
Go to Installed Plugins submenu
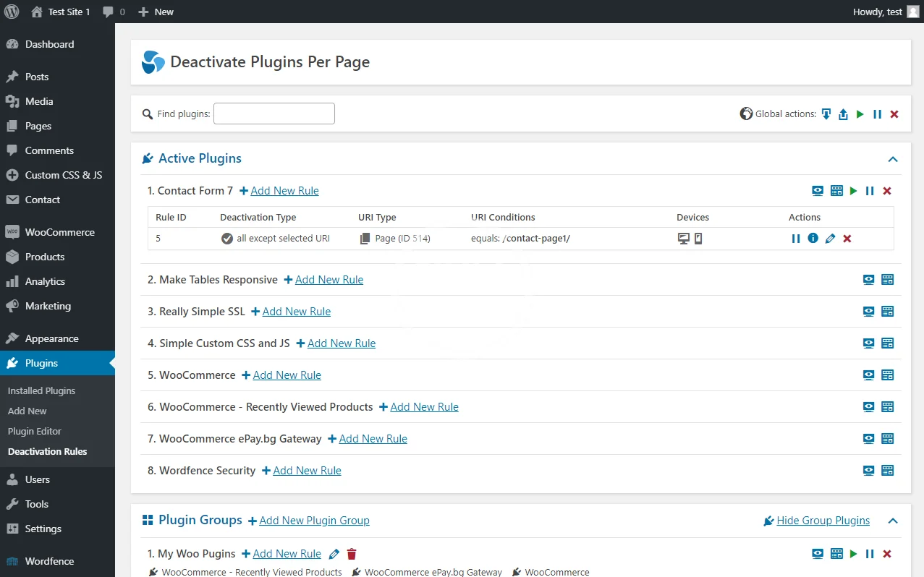(41, 390)
